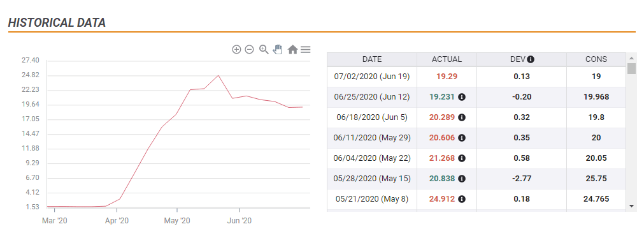The height and width of the screenshot is (238, 644).
Task: Click deviation value 0.18
Action: tap(522, 199)
